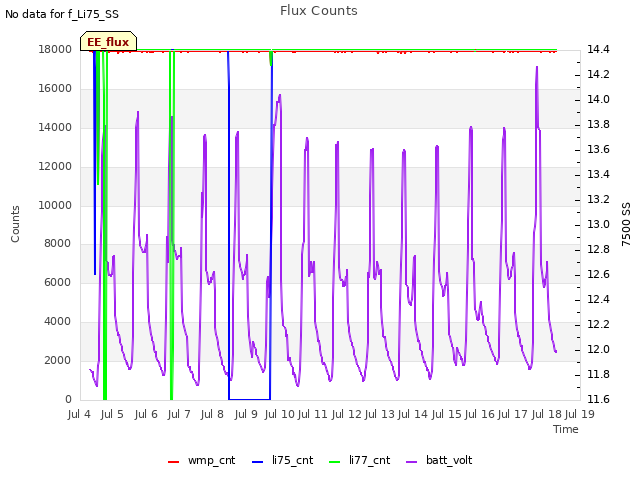Screen dimensions: 640x480
Task: Click the Jul 10 x-axis tick label
Action: (x=279, y=414)
